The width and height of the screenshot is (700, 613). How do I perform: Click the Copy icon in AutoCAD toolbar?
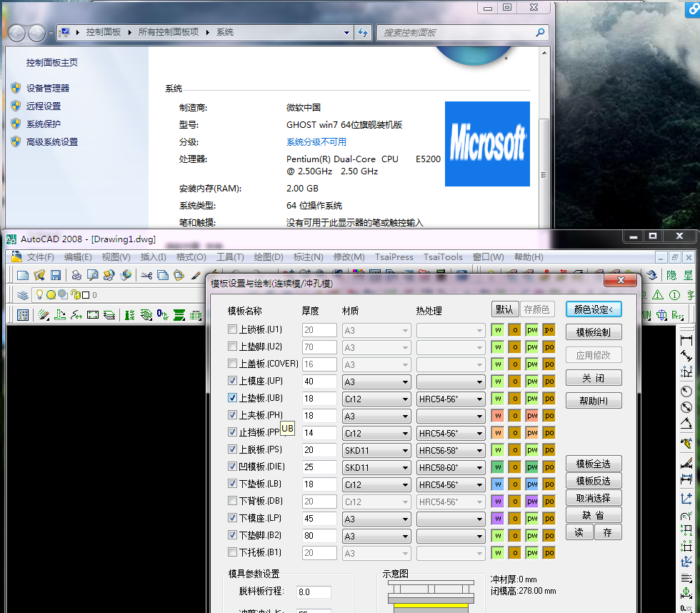[x=163, y=276]
